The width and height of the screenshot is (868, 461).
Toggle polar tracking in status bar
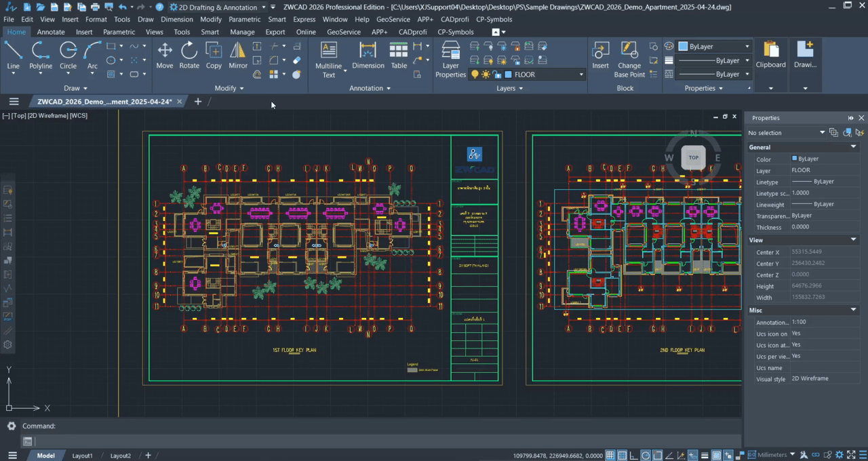tap(646, 455)
